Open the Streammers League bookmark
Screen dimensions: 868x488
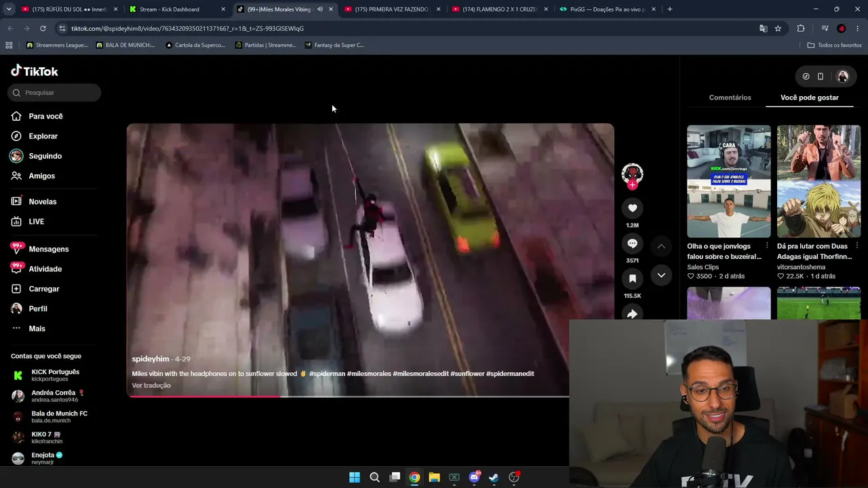click(x=57, y=45)
